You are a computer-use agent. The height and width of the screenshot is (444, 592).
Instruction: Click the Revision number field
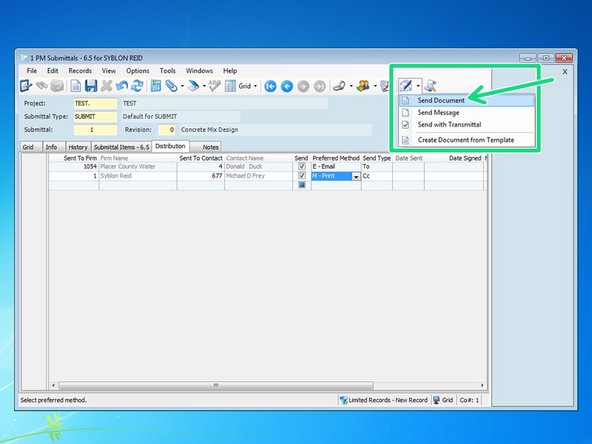[x=167, y=130]
